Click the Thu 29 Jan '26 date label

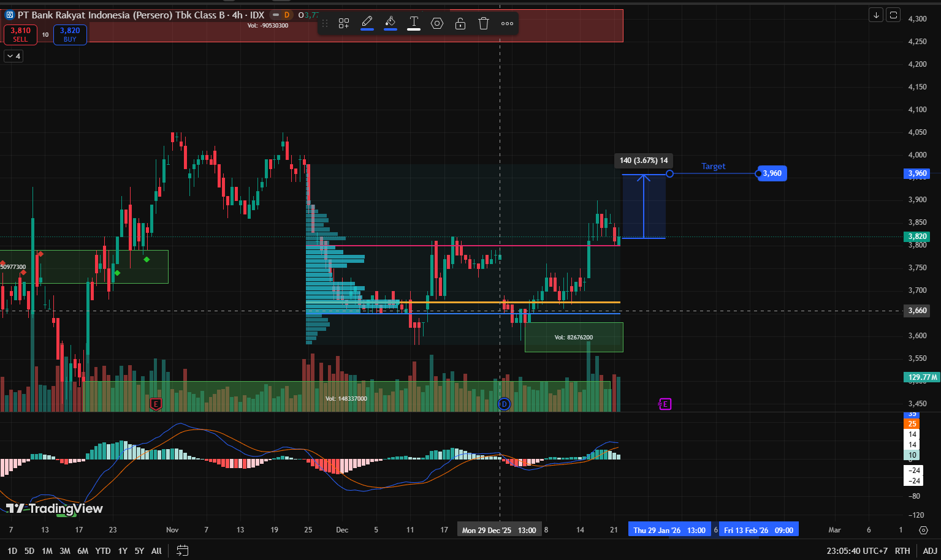(669, 530)
